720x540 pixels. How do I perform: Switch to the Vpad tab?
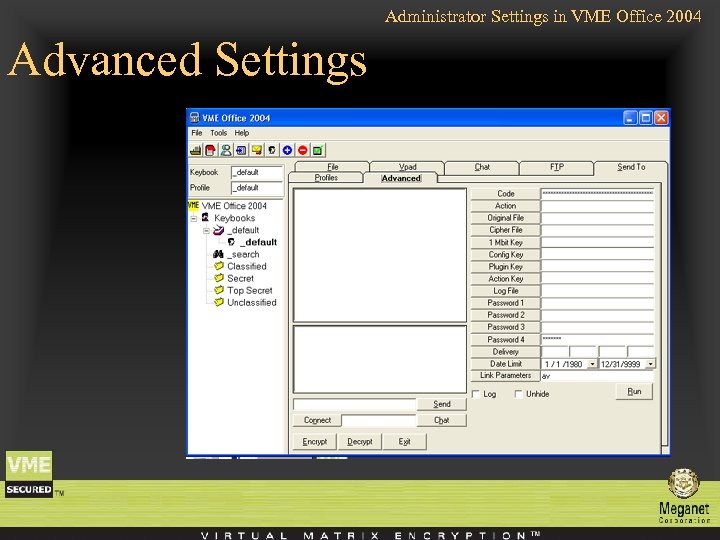[x=407, y=167]
